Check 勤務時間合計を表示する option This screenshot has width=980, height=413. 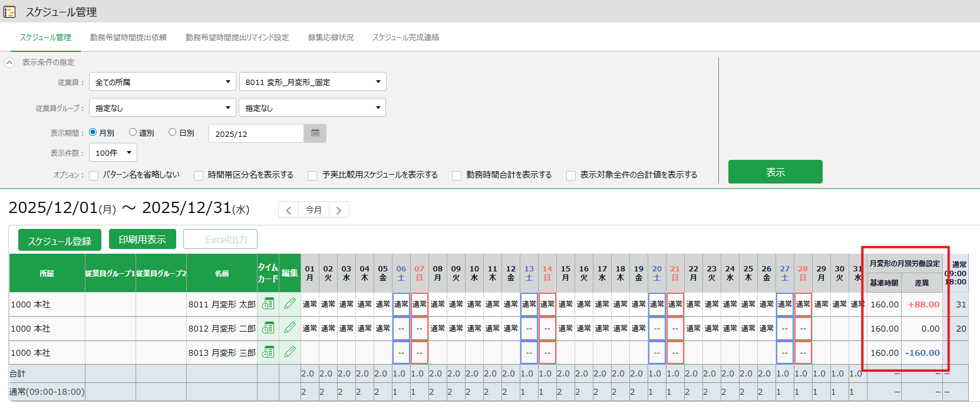[457, 175]
